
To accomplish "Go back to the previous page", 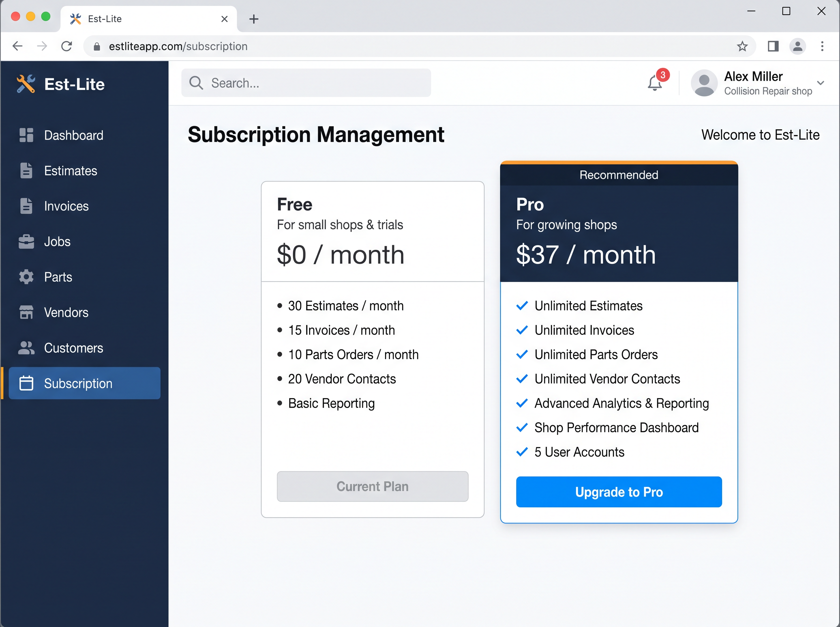I will tap(17, 46).
